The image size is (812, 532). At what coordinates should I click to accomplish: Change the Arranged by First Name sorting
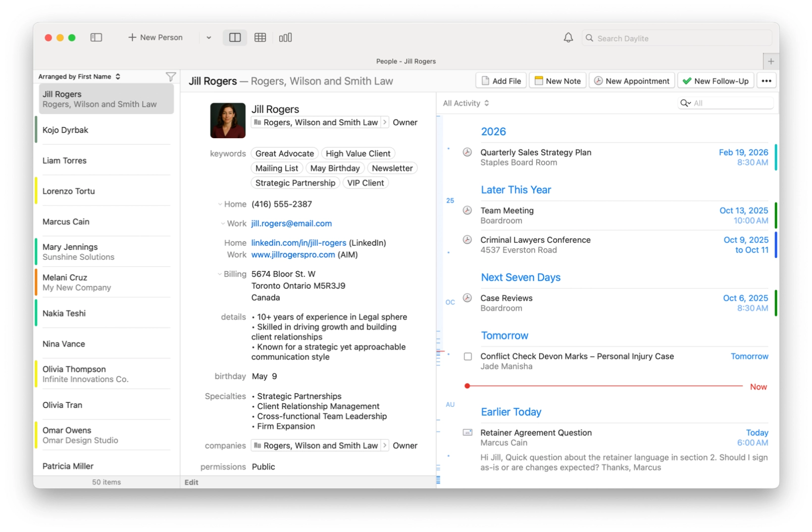point(79,76)
